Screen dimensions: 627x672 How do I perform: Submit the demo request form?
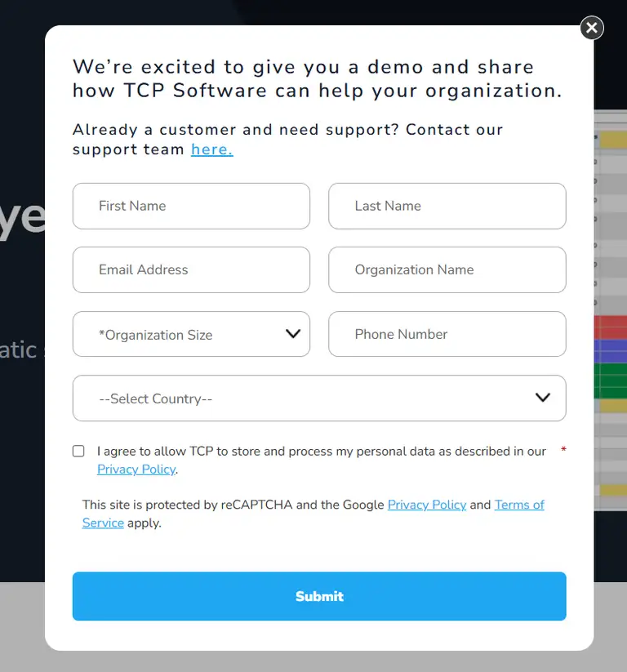pos(319,596)
